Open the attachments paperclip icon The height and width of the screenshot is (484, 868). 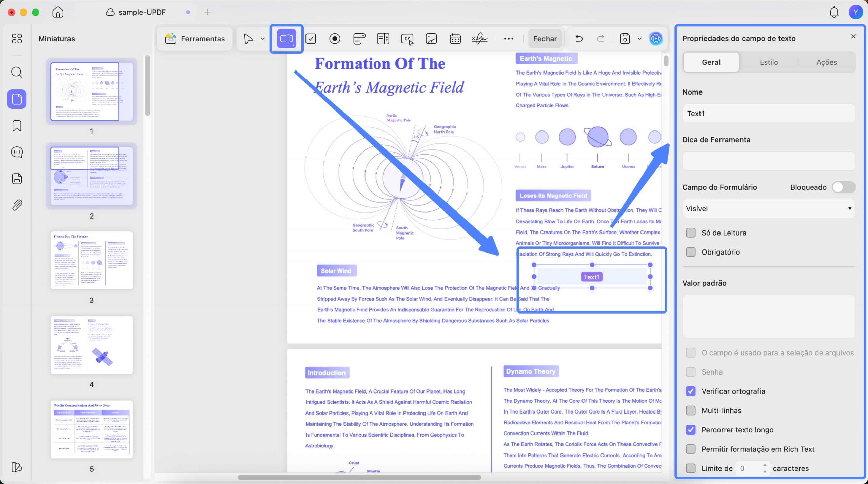pyautogui.click(x=17, y=205)
